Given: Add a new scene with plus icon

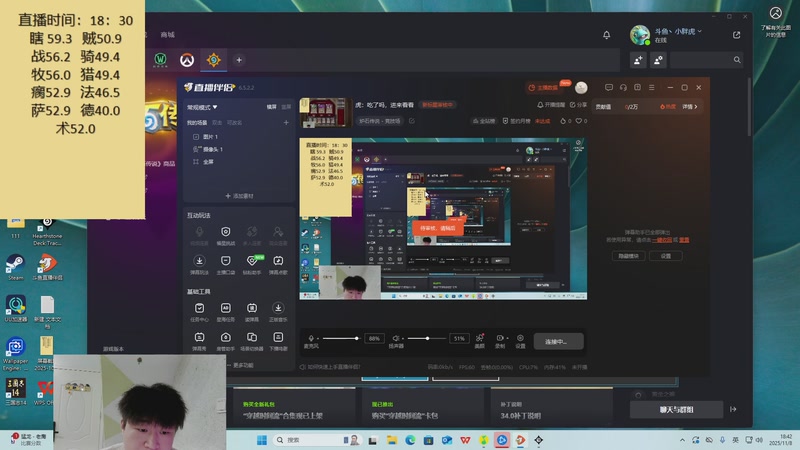Looking at the screenshot, I should 286,122.
